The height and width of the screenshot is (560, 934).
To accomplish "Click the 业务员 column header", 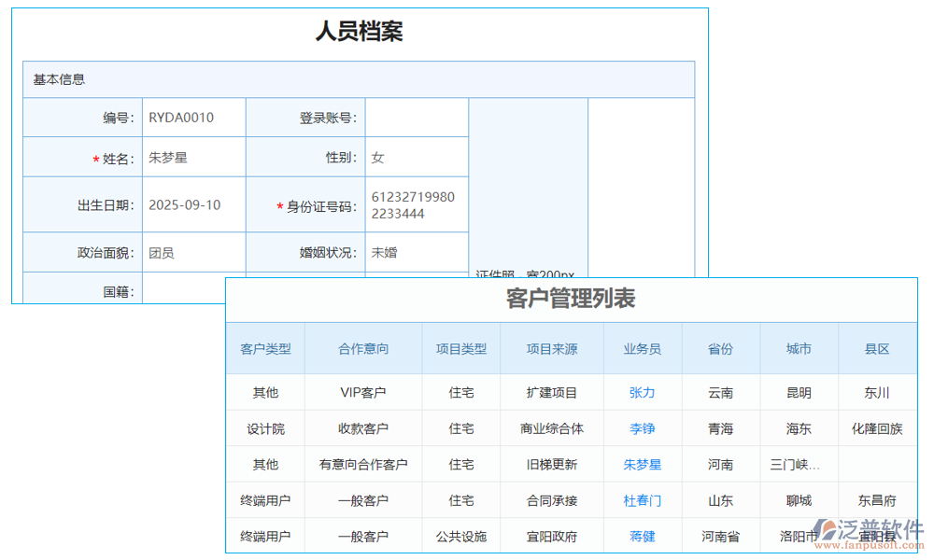I will click(641, 348).
